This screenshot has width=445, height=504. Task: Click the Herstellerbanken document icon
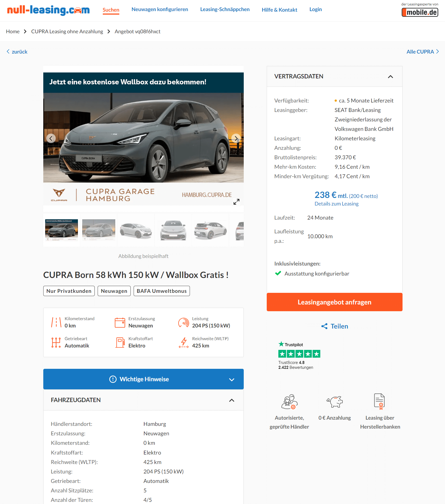pyautogui.click(x=380, y=401)
